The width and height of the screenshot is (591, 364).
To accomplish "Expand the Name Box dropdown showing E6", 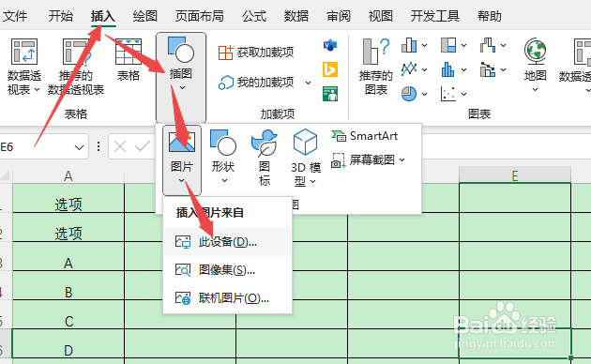I will [x=79, y=147].
